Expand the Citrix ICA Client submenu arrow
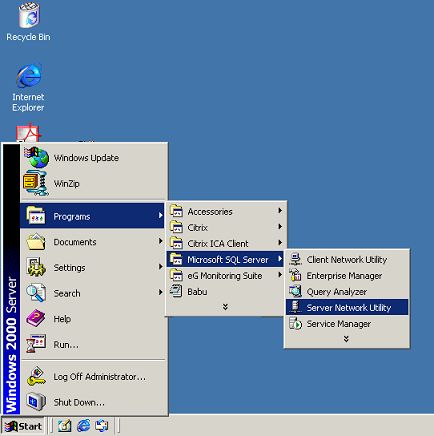 point(280,243)
